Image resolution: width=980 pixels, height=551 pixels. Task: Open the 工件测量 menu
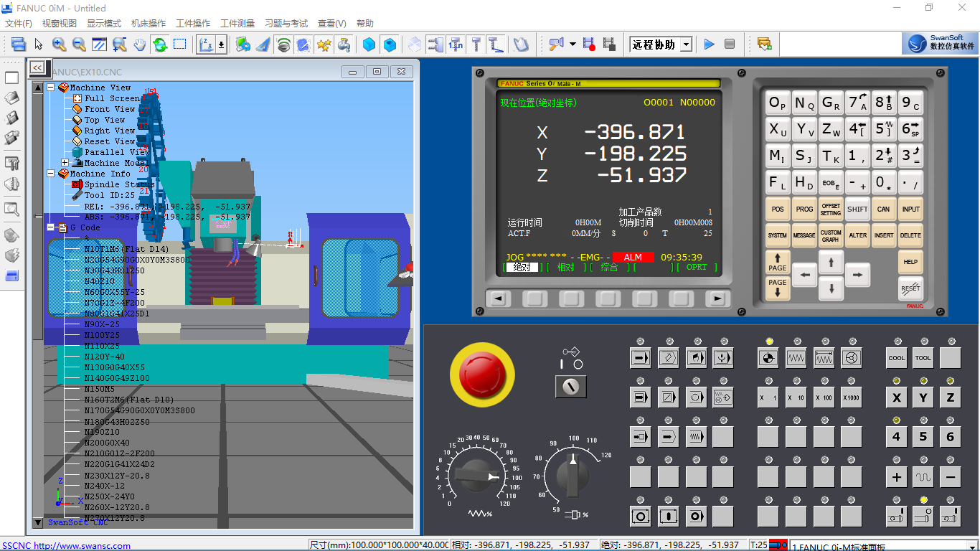[x=237, y=24]
